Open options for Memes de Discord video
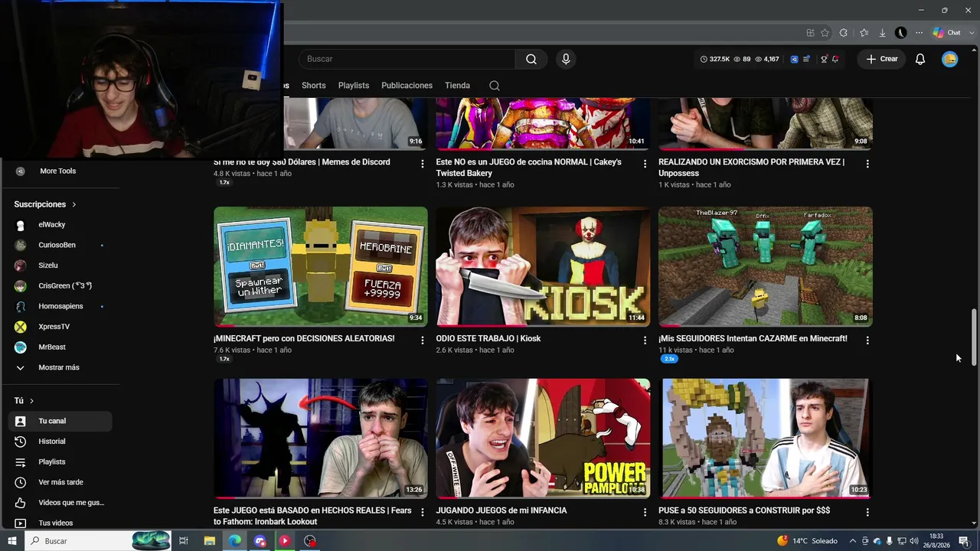Image resolution: width=980 pixels, height=551 pixels. pyautogui.click(x=422, y=163)
